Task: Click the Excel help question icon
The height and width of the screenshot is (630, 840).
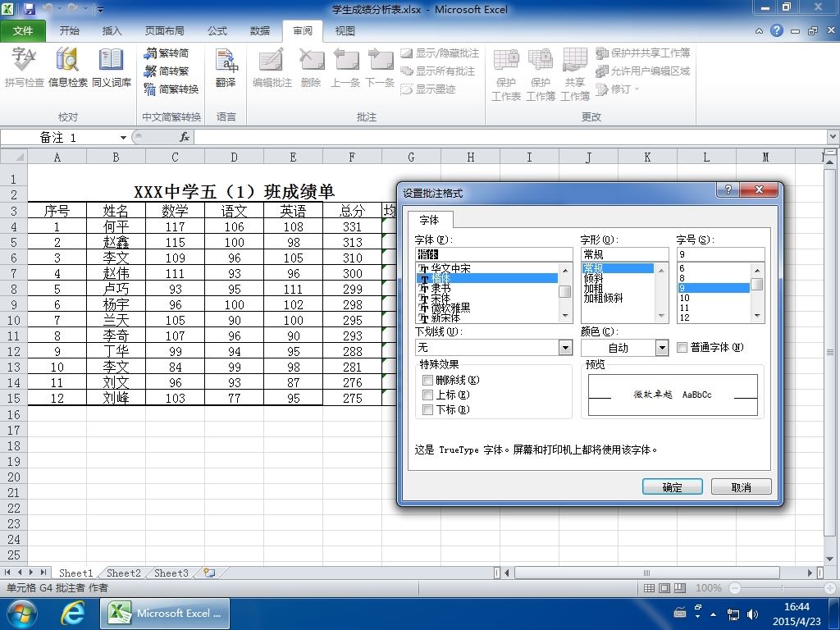Action: coord(777,30)
